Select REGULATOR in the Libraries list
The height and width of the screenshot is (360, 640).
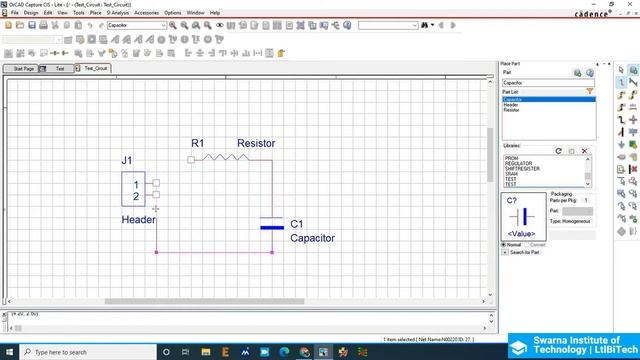[x=518, y=163]
